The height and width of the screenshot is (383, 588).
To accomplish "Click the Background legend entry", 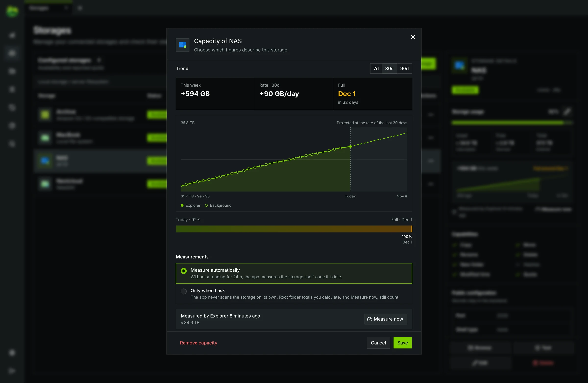I will 218,205.
